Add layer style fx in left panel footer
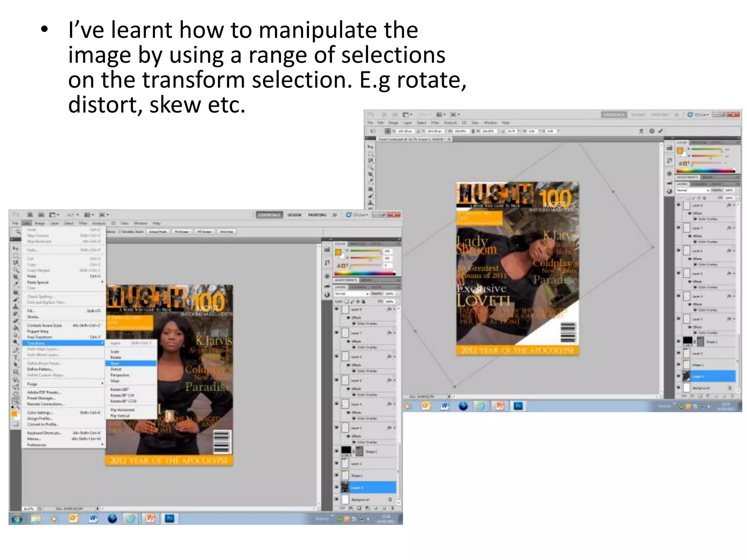The image size is (747, 560). click(x=351, y=508)
